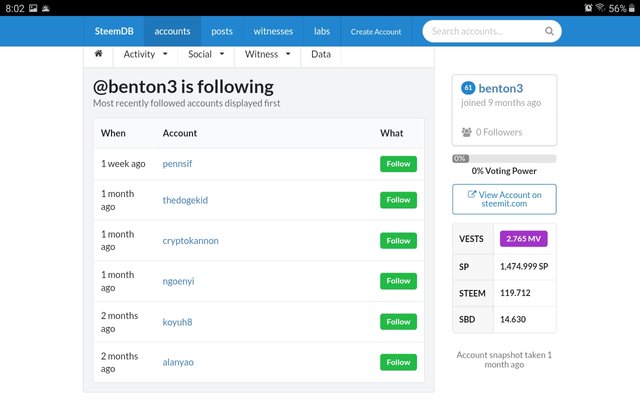Follow the alanyao account
This screenshot has width=640, height=400.
click(398, 362)
